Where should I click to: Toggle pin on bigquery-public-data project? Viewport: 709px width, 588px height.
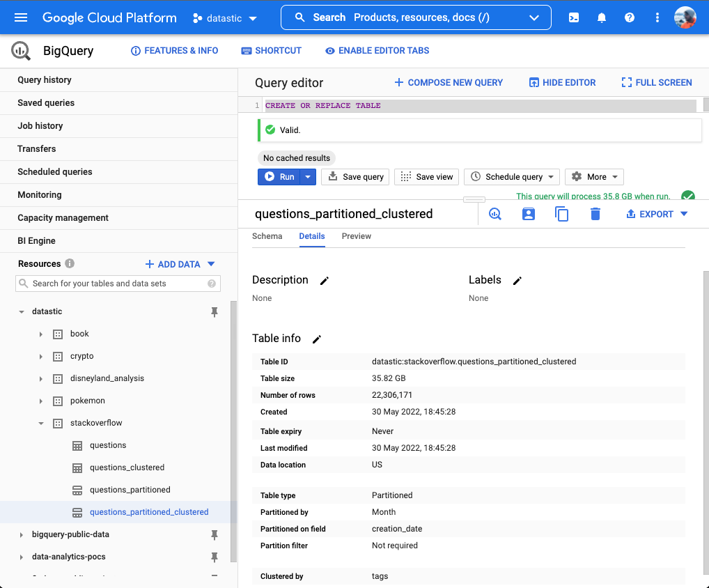click(x=215, y=534)
